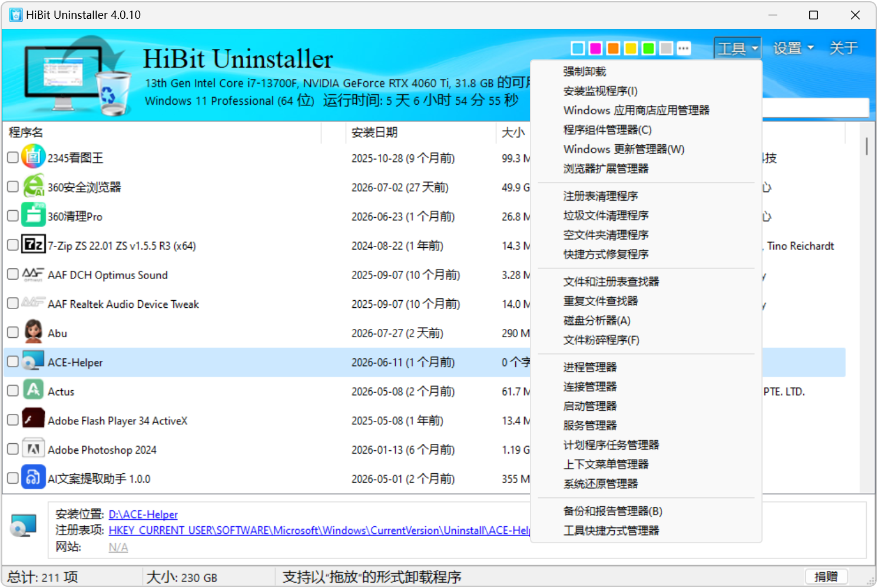
Task: Tick the checkbox for ACE-Helper
Action: [x=12, y=361]
